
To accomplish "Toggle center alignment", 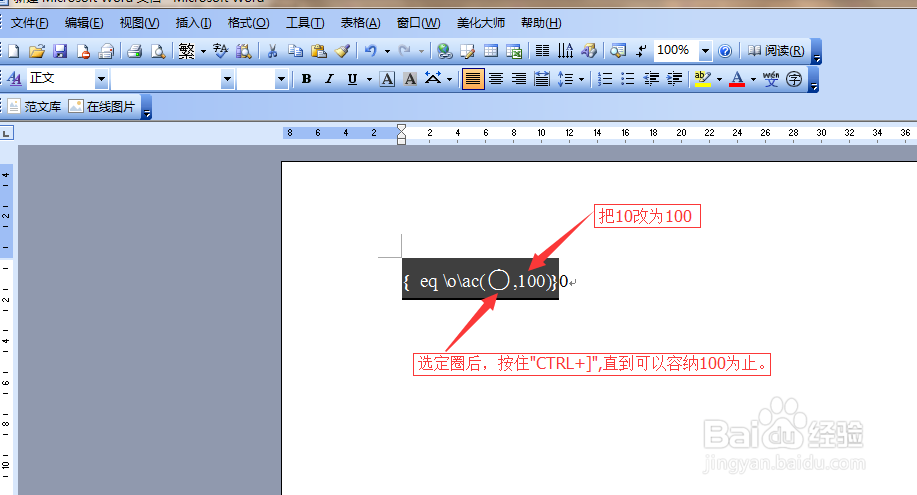I will tap(496, 79).
